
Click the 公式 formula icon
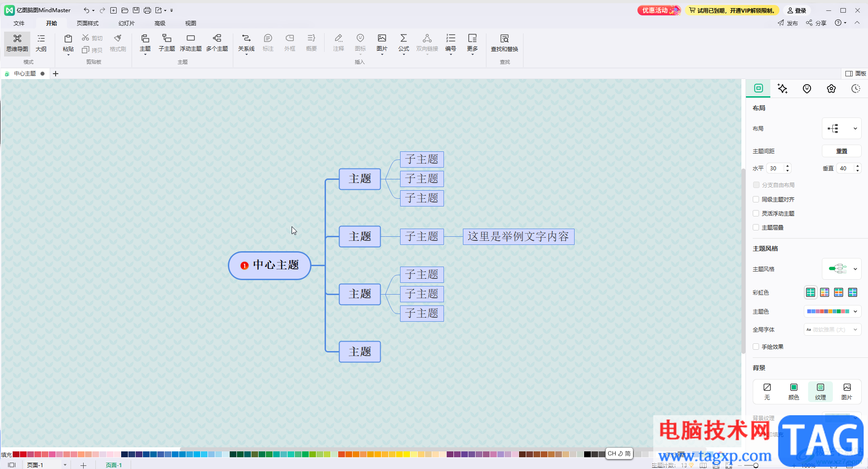[403, 42]
